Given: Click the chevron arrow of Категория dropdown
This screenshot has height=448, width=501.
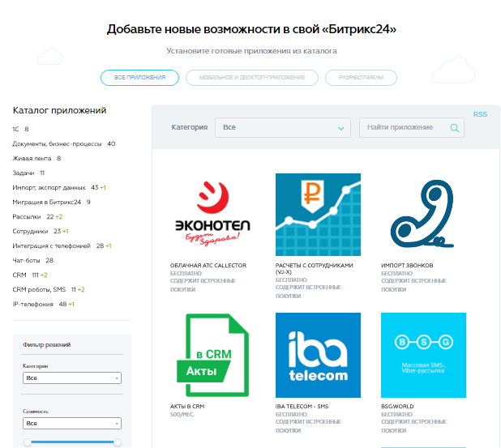Looking at the screenshot, I should pos(341,128).
